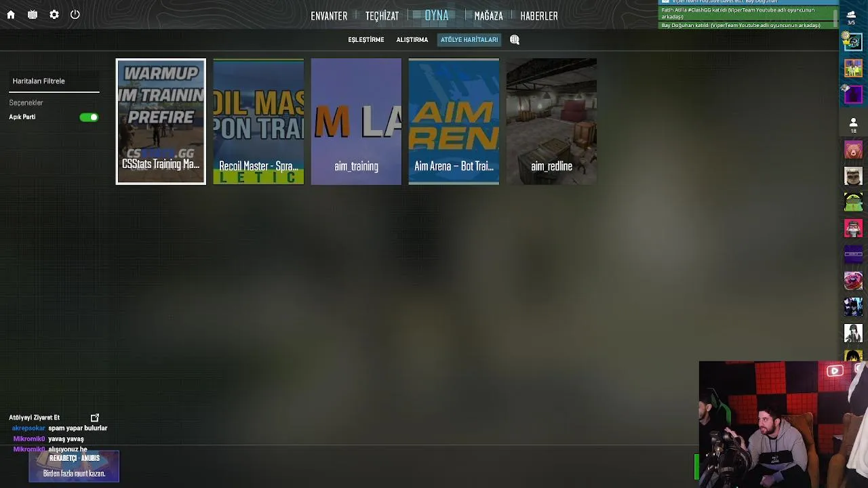Open the cat face friend avatar
This screenshot has width=868, height=488.
853,176
